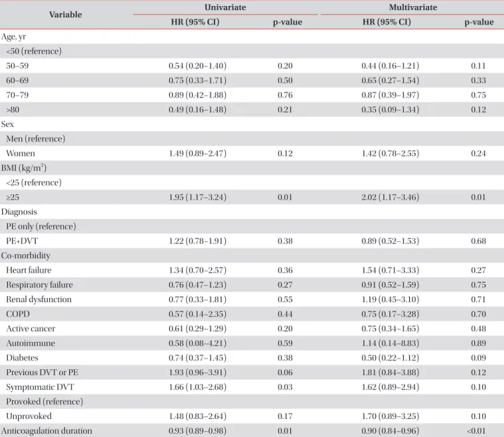Click multivariate HR '0.87 (0.39–1.97)'
This screenshot has width=504, height=437.
point(390,95)
